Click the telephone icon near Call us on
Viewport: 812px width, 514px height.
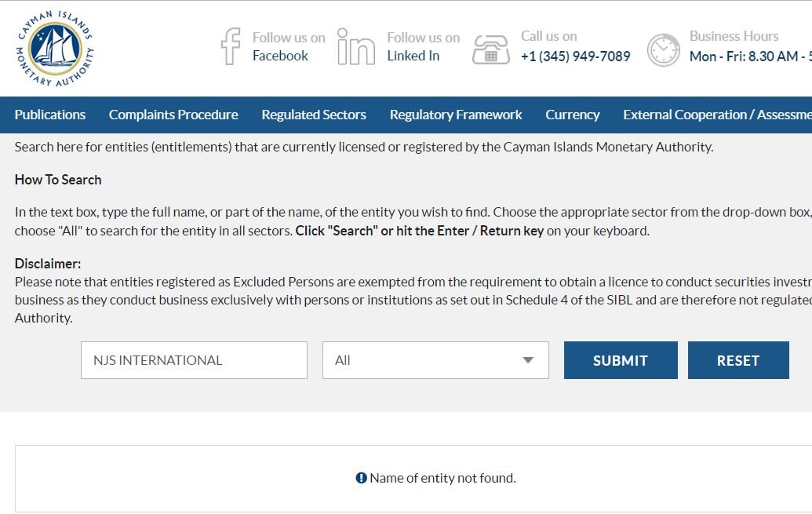coord(491,49)
